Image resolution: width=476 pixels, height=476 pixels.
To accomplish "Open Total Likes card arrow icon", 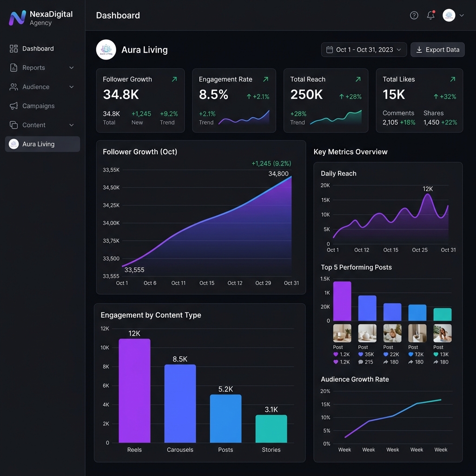I will point(453,79).
